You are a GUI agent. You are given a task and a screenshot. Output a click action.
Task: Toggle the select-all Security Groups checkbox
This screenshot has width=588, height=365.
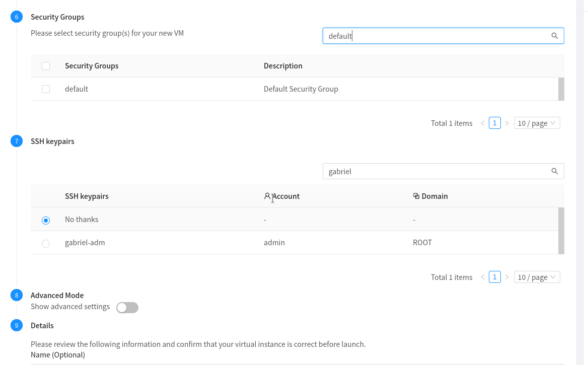pyautogui.click(x=46, y=66)
